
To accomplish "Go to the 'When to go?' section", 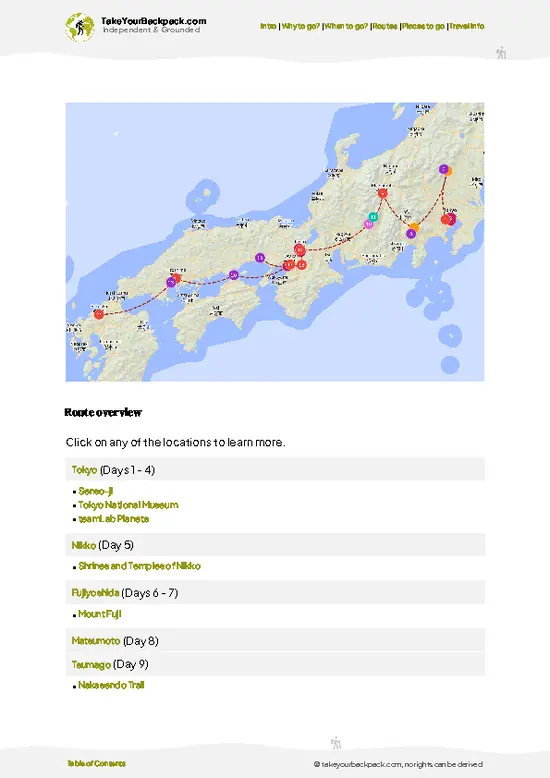I will (x=346, y=26).
